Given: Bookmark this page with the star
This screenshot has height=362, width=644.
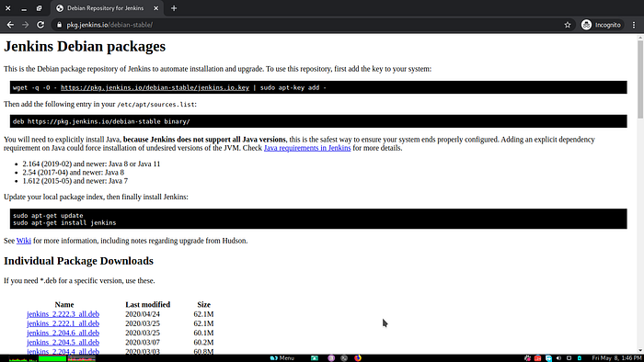Looking at the screenshot, I should click(x=568, y=25).
